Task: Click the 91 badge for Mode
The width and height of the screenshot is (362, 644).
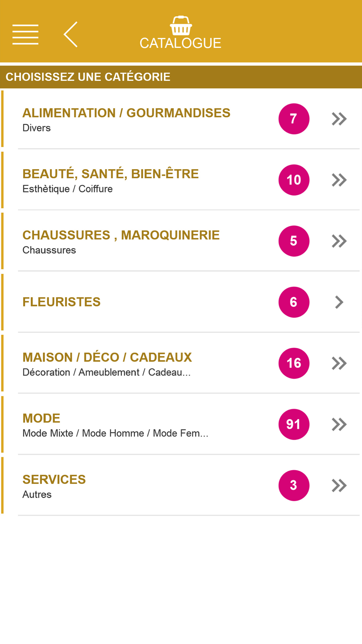Action: [294, 425]
